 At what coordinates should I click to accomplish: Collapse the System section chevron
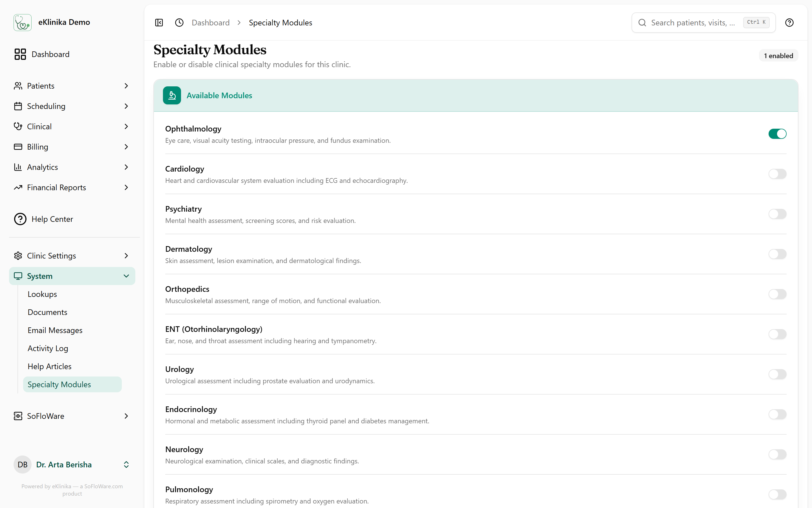pyautogui.click(x=126, y=276)
